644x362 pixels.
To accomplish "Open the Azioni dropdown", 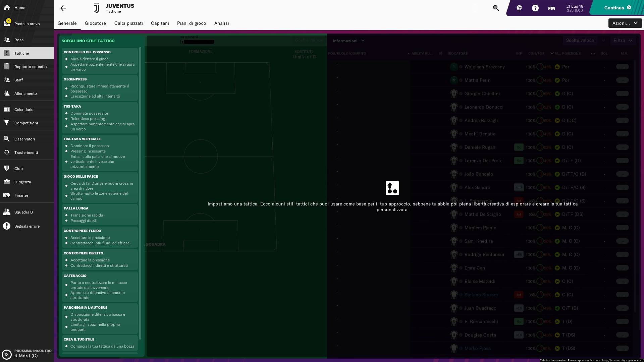I will coord(625,23).
